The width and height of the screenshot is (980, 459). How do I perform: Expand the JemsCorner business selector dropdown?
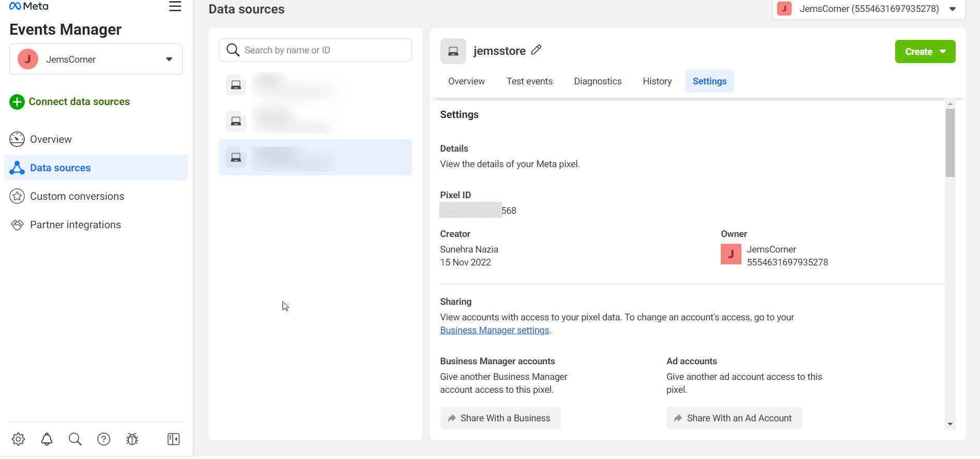[x=96, y=59]
